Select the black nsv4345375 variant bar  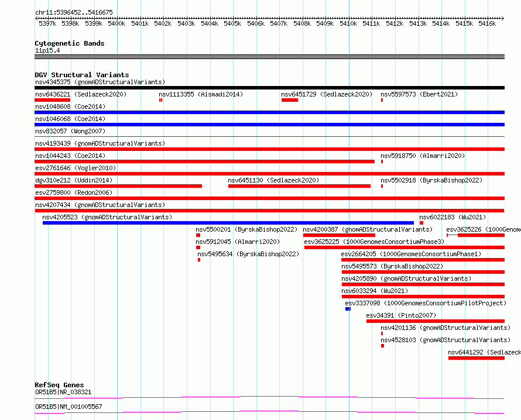coord(269,88)
